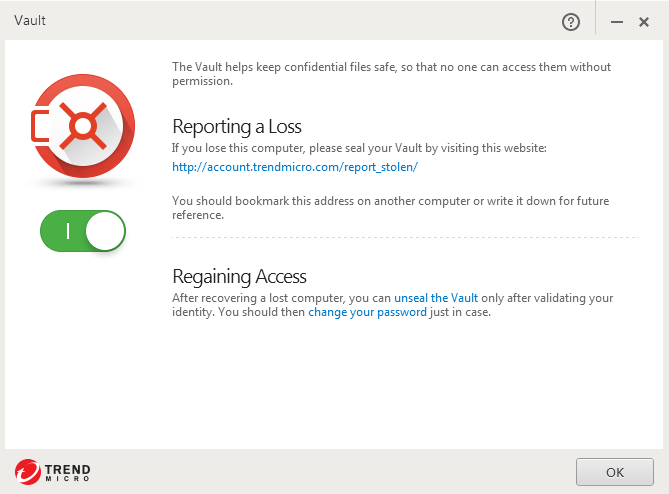Click the 'Reporting a Loss' heading
The width and height of the screenshot is (669, 494).
pos(237,127)
